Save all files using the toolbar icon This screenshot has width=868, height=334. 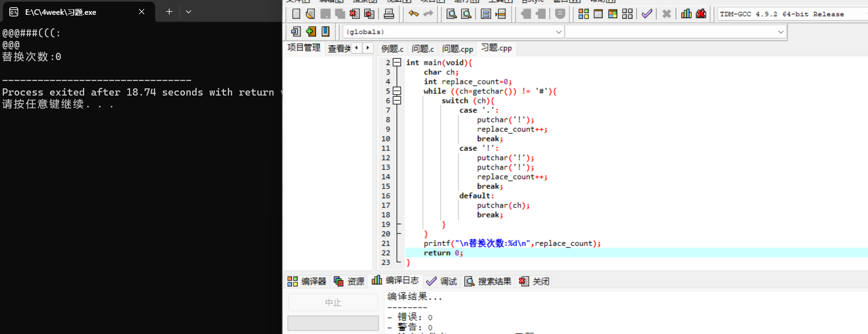[340, 14]
